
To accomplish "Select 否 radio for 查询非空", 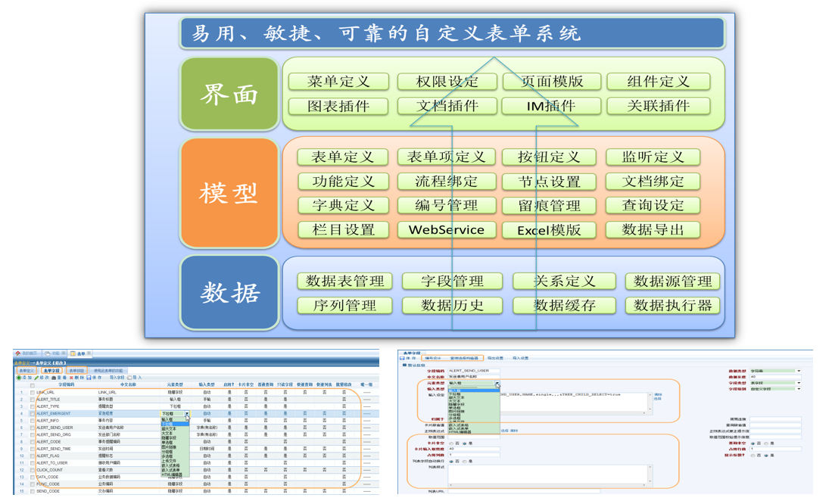I will [x=753, y=443].
